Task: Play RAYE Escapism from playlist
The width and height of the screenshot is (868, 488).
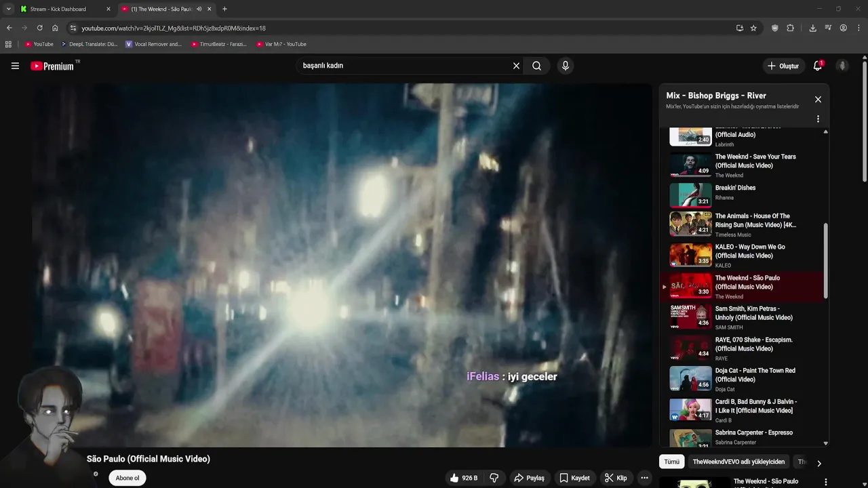Action: (743, 348)
